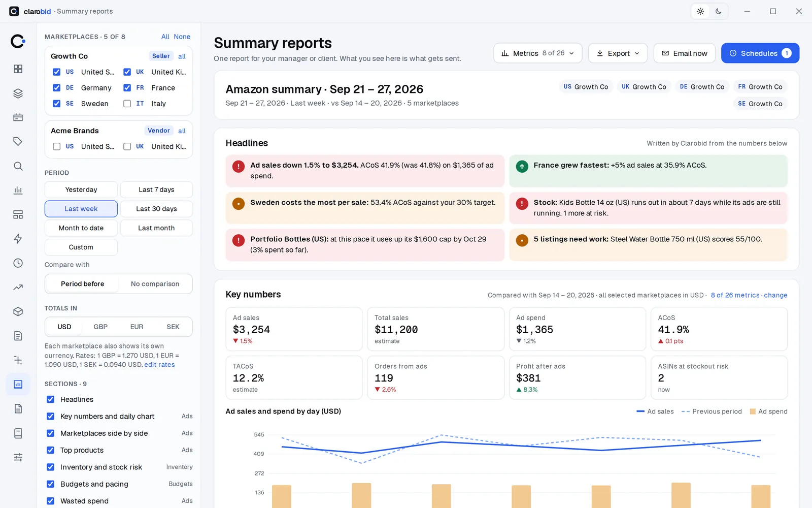This screenshot has width=812, height=508.
Task: Open the book icon in sidebar
Action: pyautogui.click(x=18, y=433)
